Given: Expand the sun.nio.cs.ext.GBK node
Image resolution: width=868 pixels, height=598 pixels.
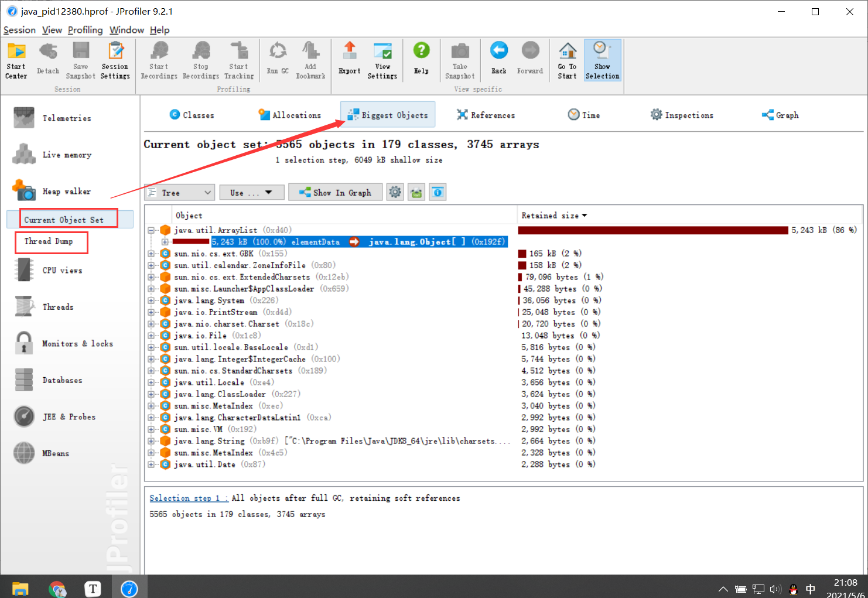Looking at the screenshot, I should click(151, 254).
